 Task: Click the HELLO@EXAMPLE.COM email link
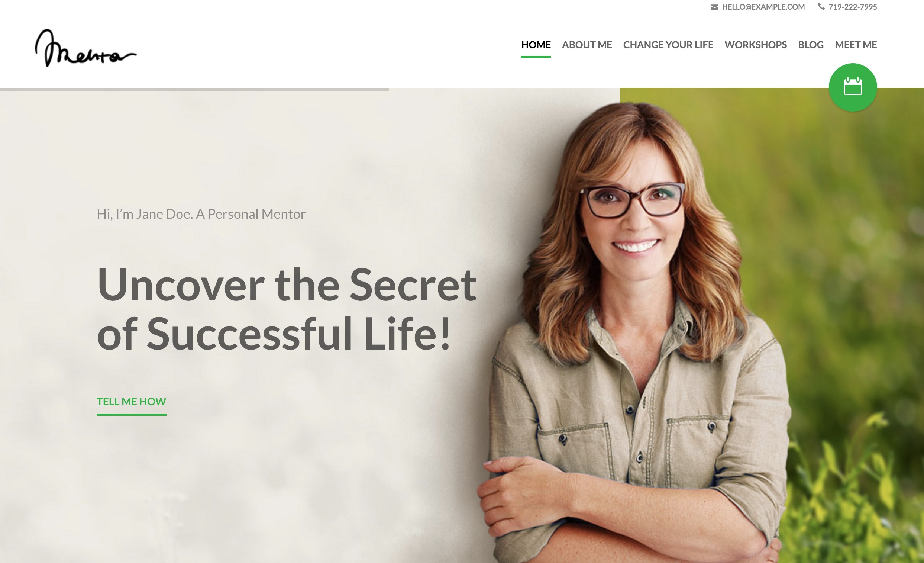763,7
